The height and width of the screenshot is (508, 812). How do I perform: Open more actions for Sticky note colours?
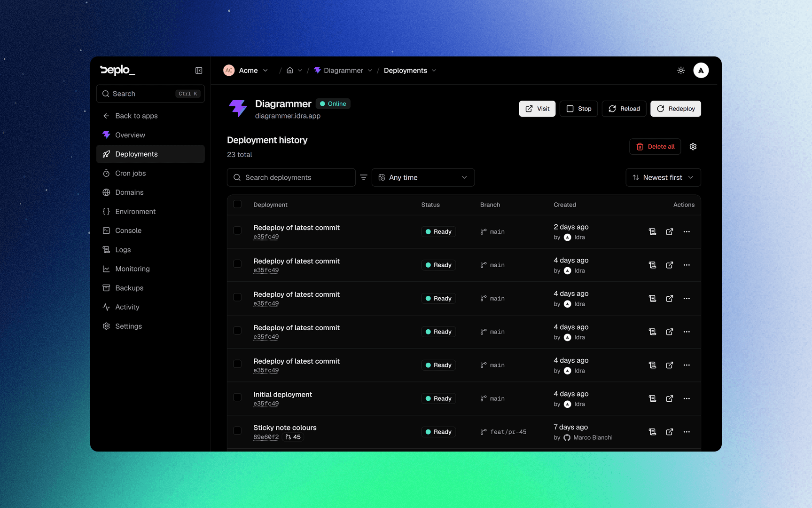687,432
